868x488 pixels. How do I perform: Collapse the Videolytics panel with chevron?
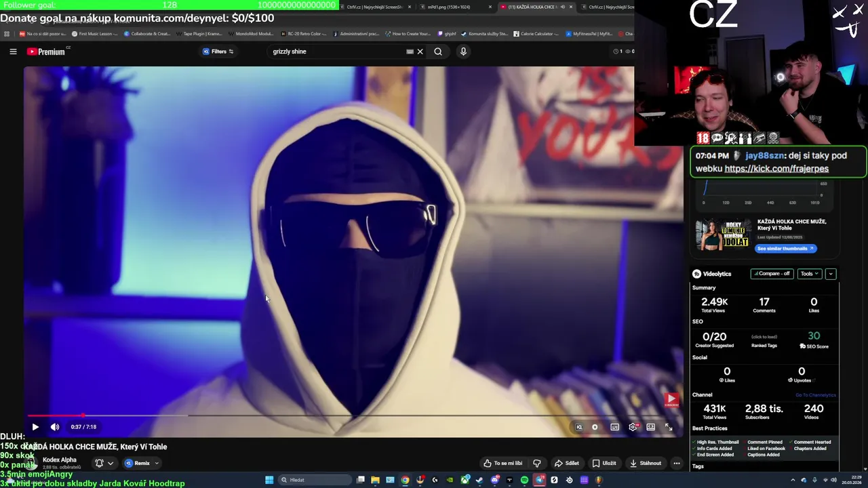[x=831, y=274]
